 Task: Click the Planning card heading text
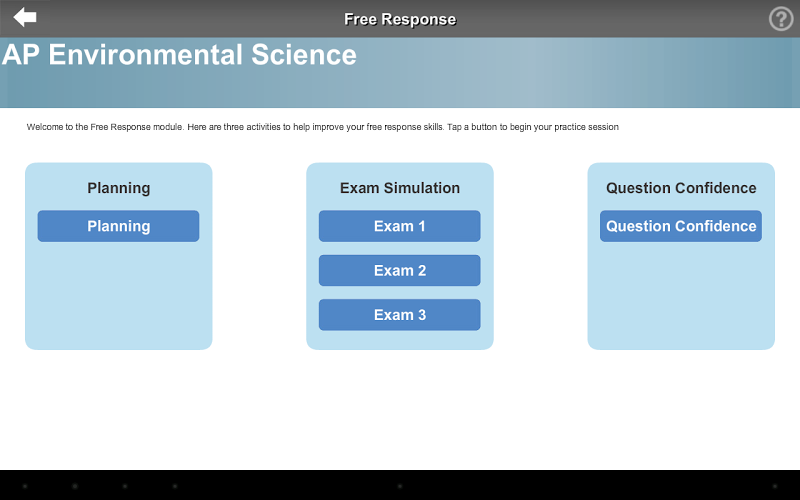(x=118, y=188)
